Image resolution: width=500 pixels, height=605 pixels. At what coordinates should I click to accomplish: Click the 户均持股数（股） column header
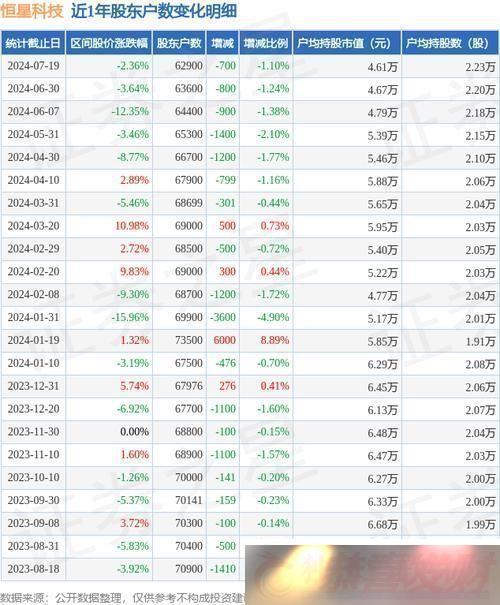(450, 43)
